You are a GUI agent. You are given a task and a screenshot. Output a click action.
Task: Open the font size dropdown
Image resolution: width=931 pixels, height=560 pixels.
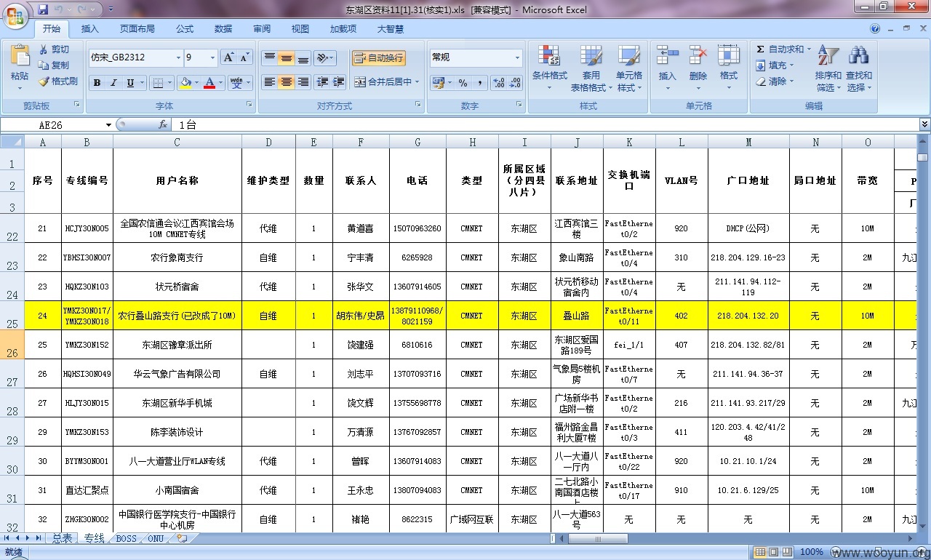(x=213, y=57)
